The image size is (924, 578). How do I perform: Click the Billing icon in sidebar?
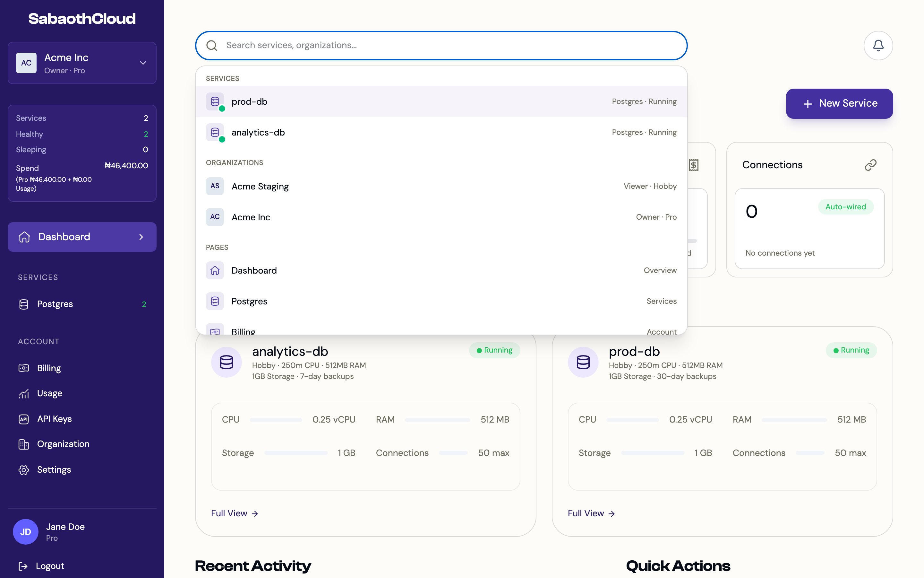tap(24, 368)
